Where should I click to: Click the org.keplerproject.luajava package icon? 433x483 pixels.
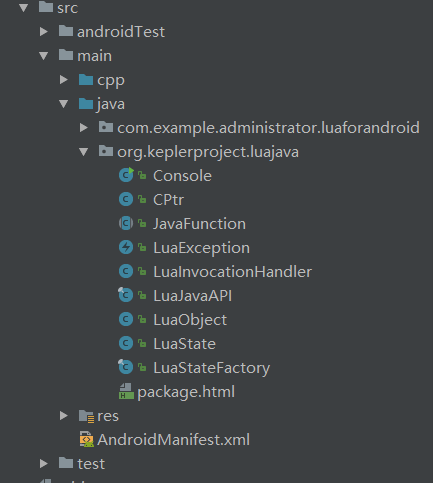[106, 151]
